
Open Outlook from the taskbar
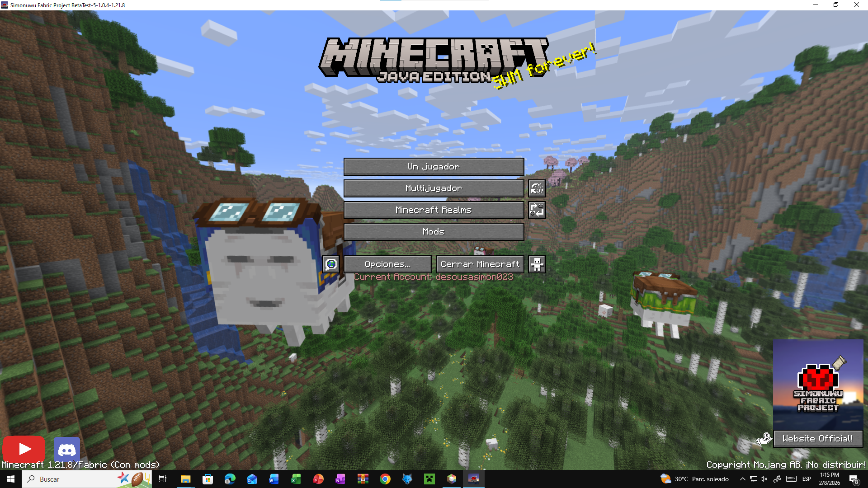(x=252, y=479)
